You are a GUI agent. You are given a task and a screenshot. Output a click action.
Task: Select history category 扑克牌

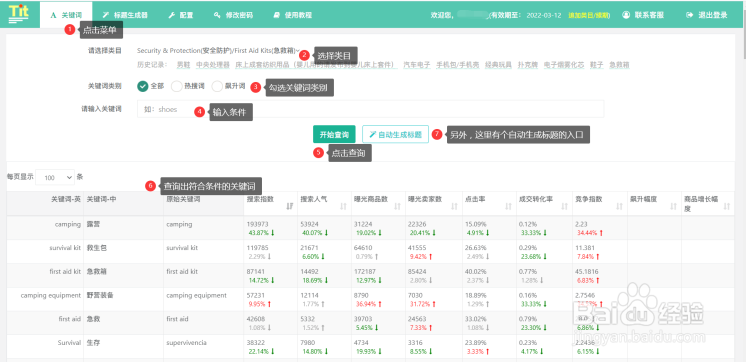[528, 65]
